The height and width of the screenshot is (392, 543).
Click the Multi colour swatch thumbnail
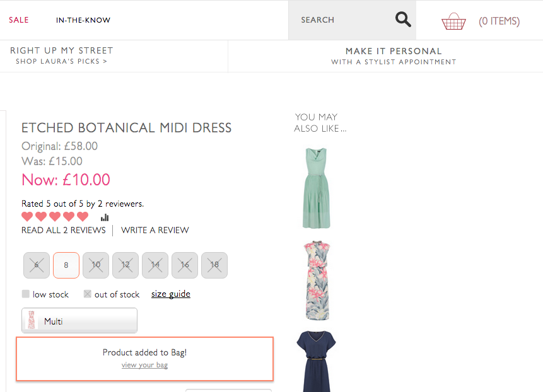coord(31,321)
